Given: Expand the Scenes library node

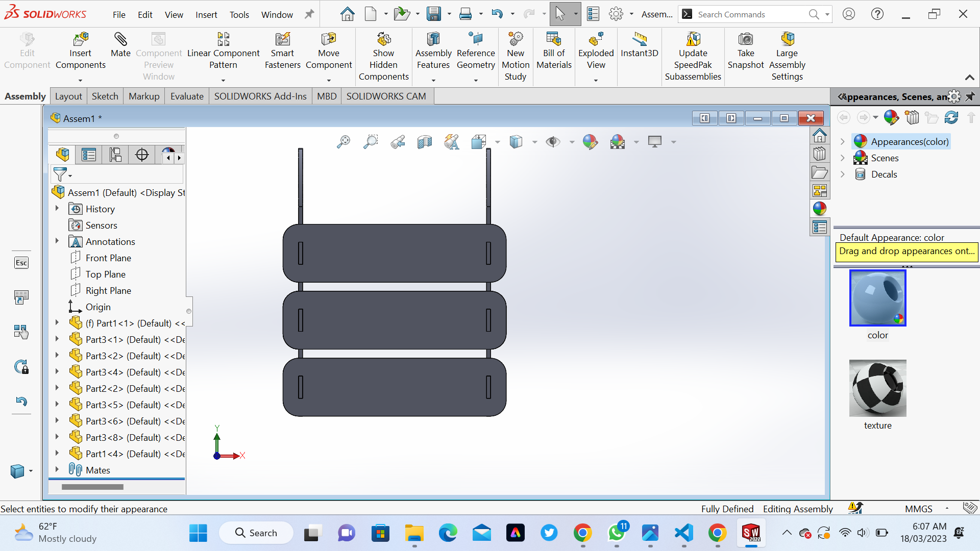Looking at the screenshot, I should (843, 158).
